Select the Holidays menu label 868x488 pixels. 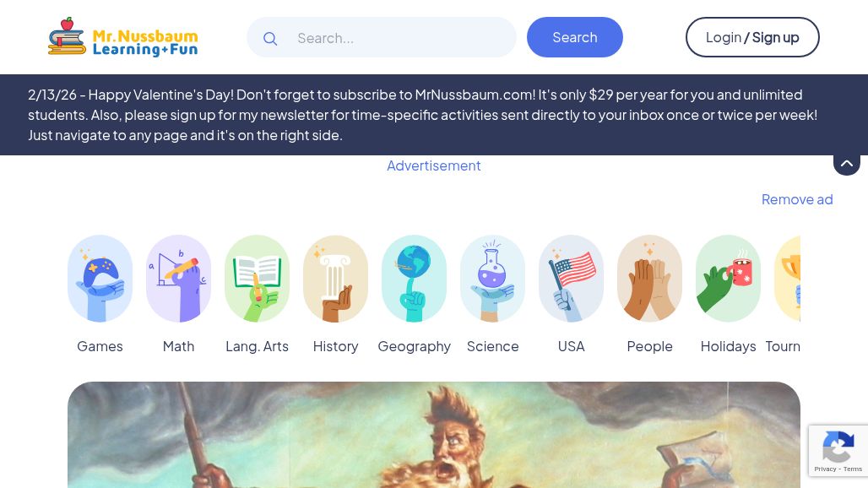[x=728, y=346]
